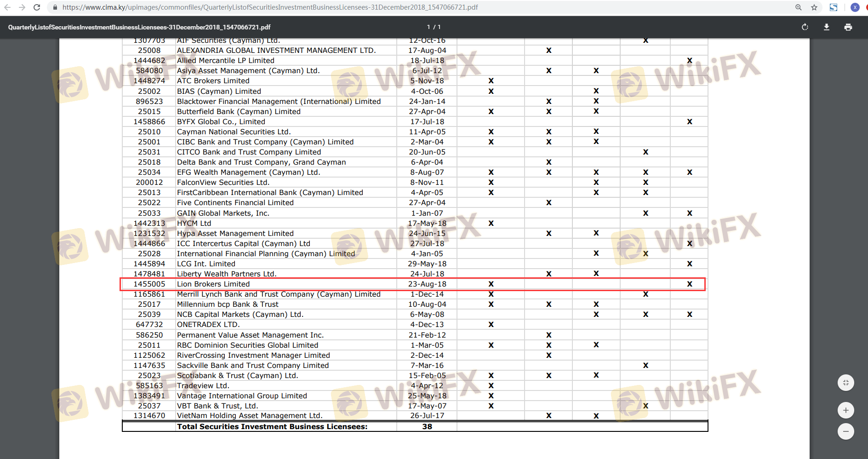The image size is (868, 459).
Task: Select the date 4-Dec-13
Action: coord(427,325)
